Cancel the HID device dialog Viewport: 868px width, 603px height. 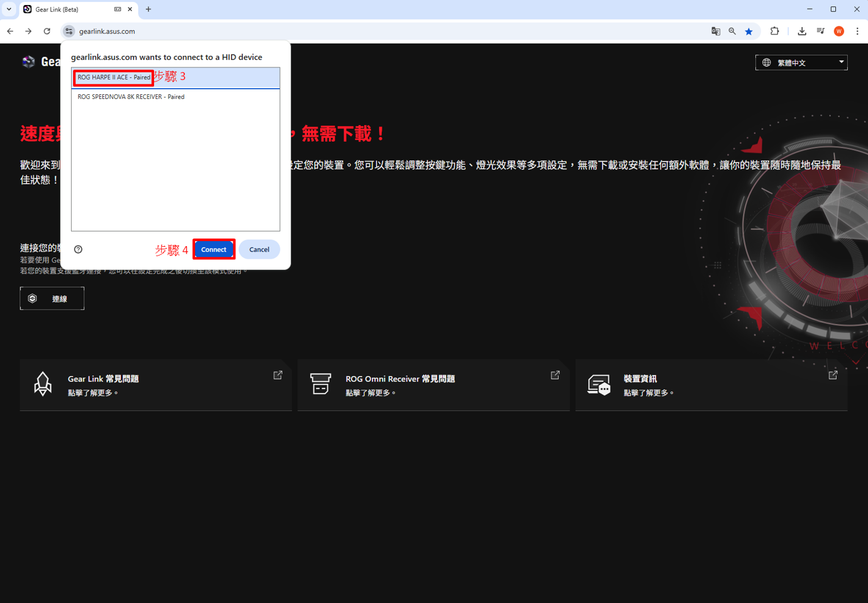pos(259,249)
